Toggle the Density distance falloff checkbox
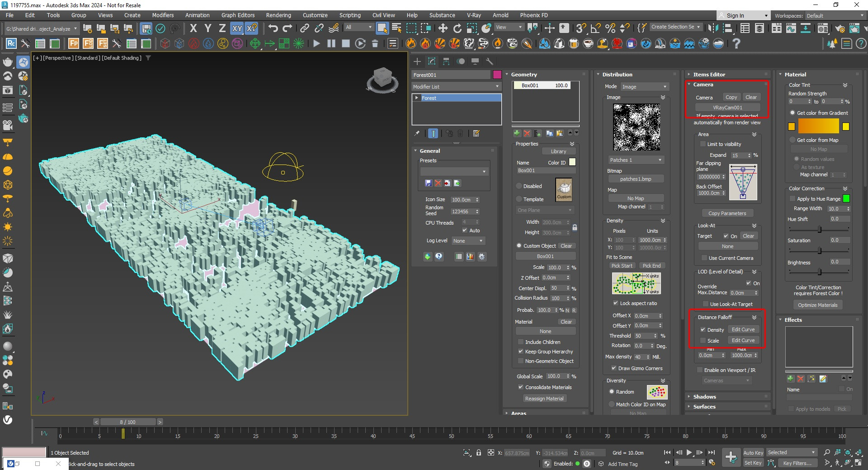This screenshot has width=868, height=470. point(703,330)
